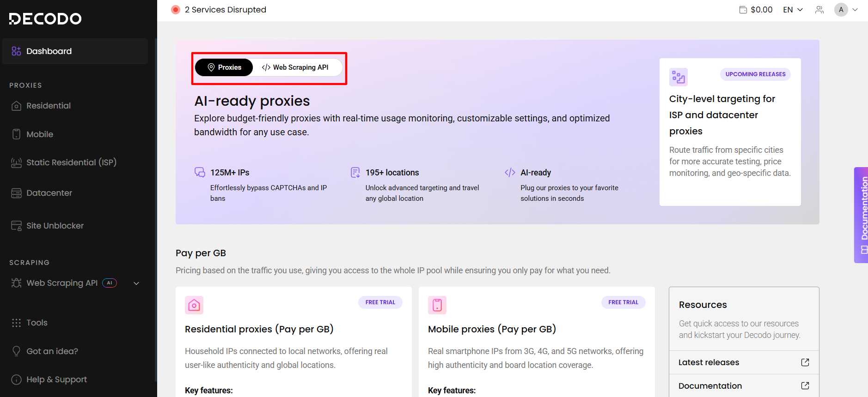
Task: Click the pink Residential proxies card icon
Action: pos(194,305)
